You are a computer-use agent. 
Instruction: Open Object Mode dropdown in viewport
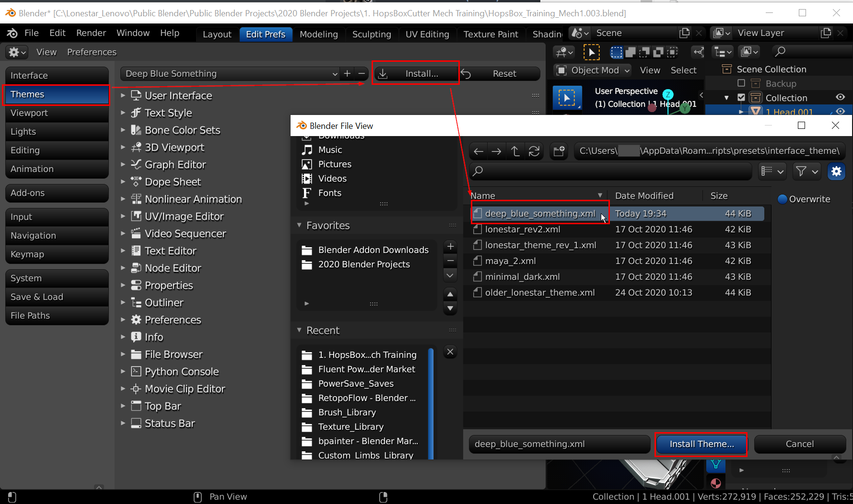coord(592,70)
